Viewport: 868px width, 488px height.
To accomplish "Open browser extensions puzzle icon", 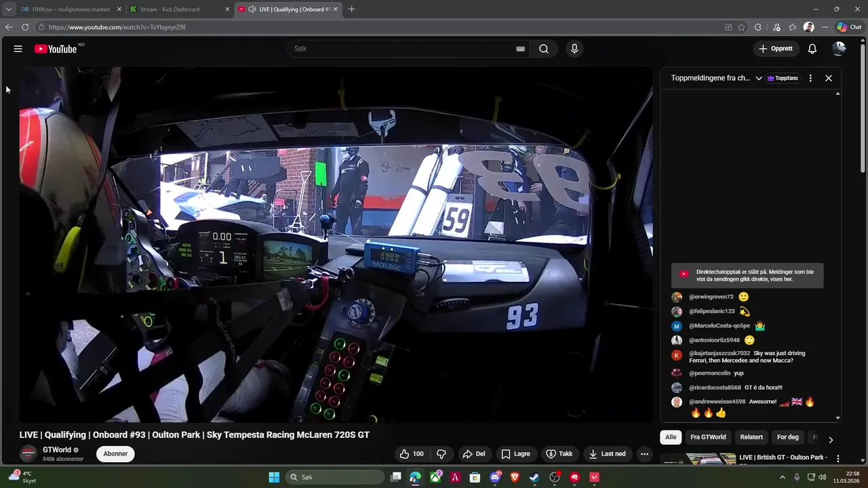I will click(758, 27).
